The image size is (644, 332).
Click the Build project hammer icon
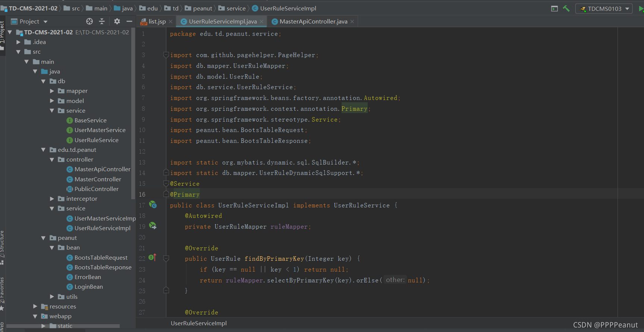click(x=566, y=9)
